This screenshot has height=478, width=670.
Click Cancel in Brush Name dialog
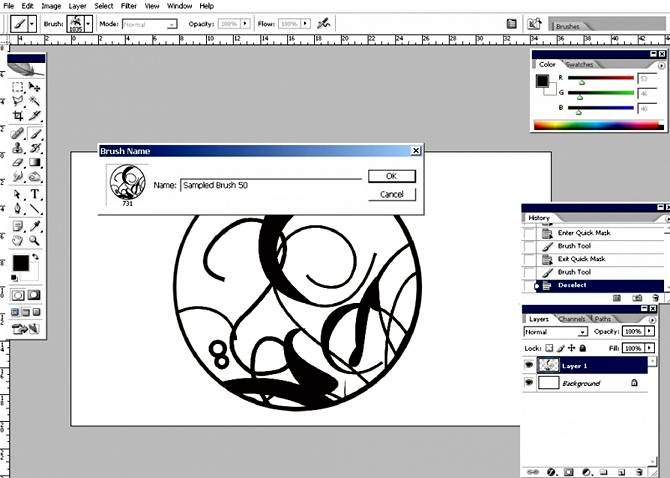391,194
